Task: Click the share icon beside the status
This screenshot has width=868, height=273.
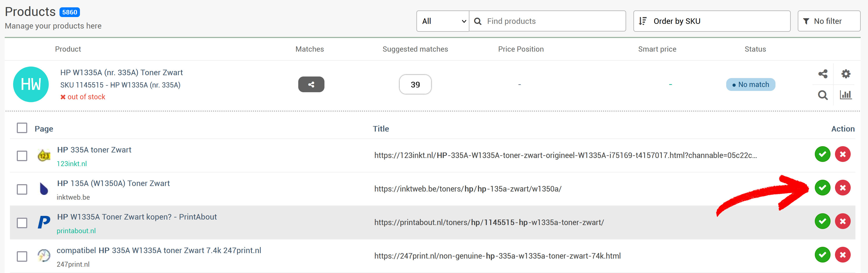Action: 822,74
